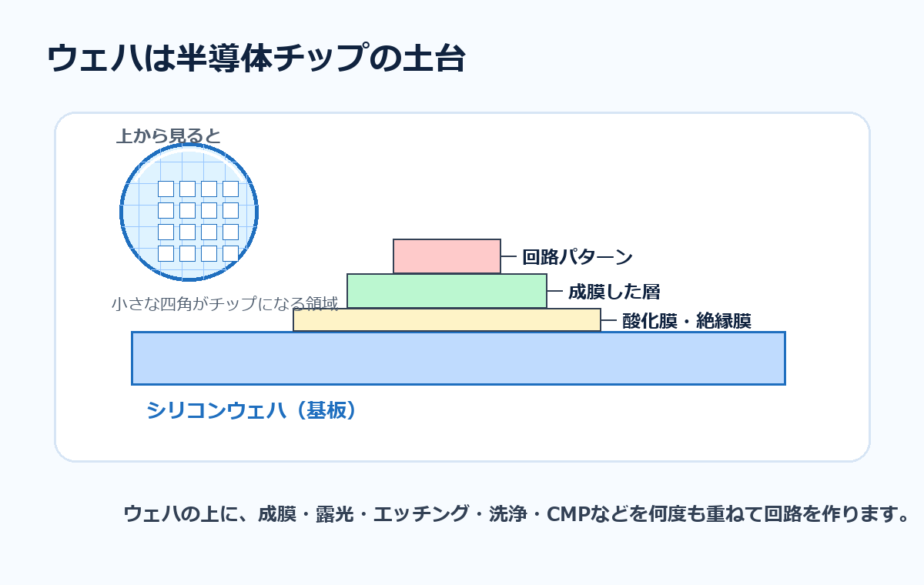This screenshot has width=924, height=585.
Task: Click the word 洗浄 in the bottom sentence
Action: coord(507,513)
